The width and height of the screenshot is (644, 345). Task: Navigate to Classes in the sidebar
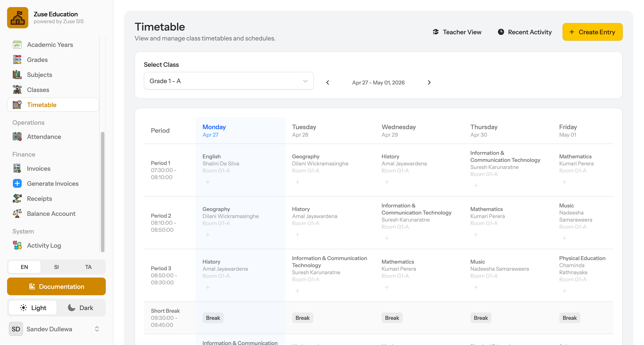[53, 90]
